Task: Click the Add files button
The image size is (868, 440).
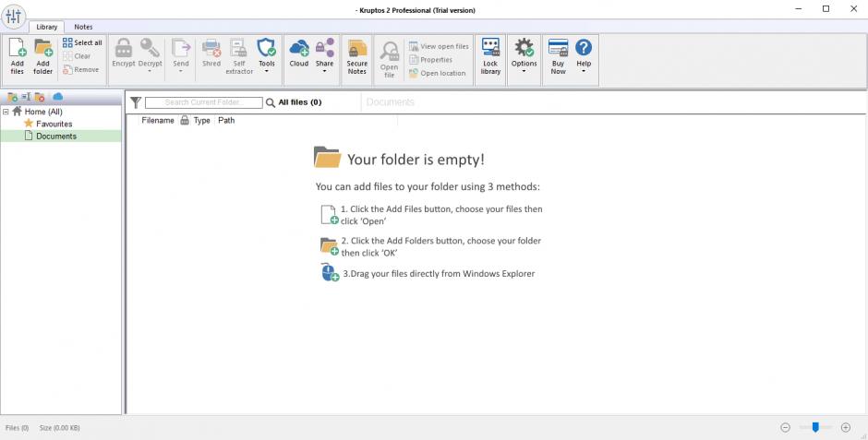Action: click(18, 56)
